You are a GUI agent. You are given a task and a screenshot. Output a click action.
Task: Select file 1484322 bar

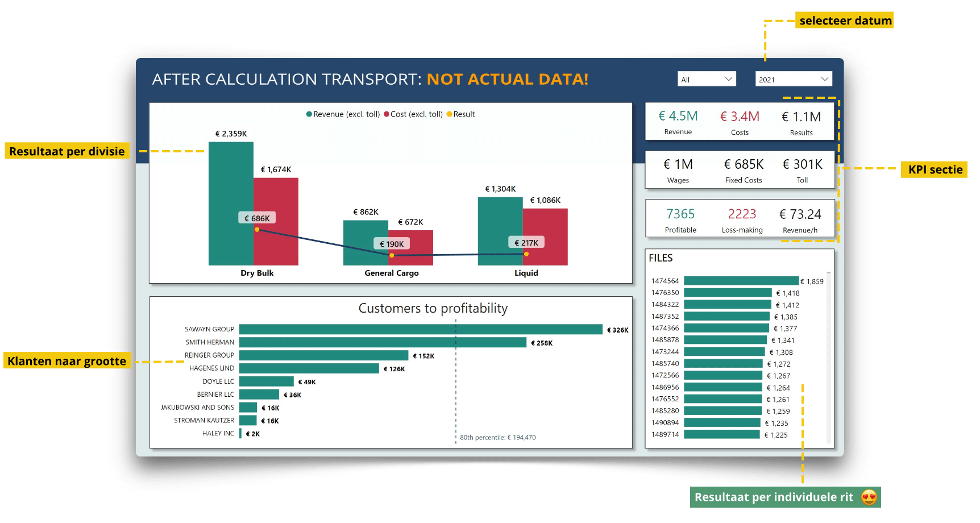(728, 305)
